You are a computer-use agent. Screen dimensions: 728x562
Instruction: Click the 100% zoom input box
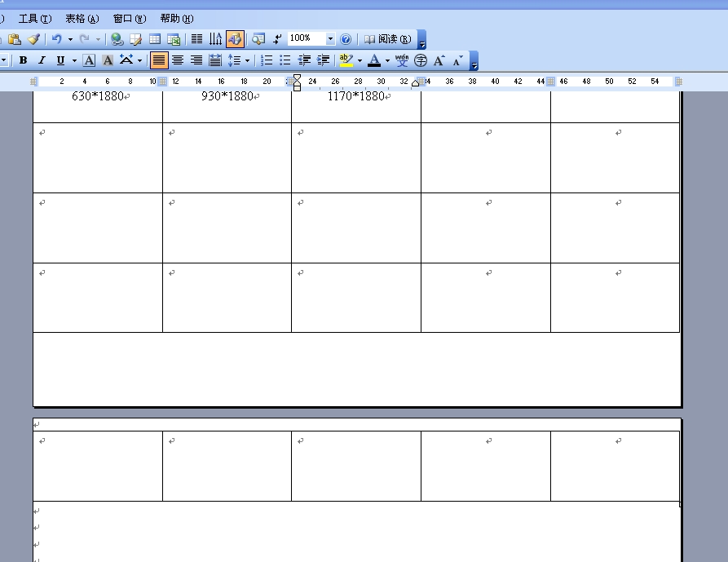pyautogui.click(x=307, y=38)
